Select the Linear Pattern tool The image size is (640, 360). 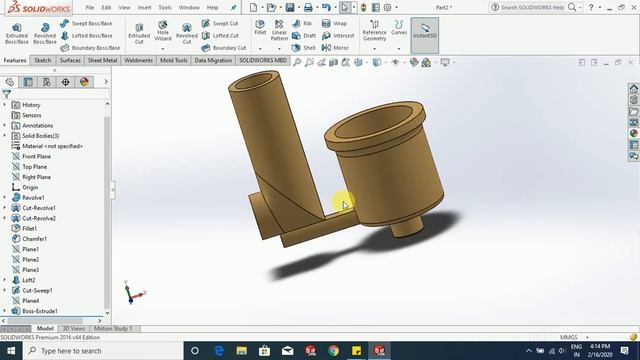pyautogui.click(x=279, y=30)
